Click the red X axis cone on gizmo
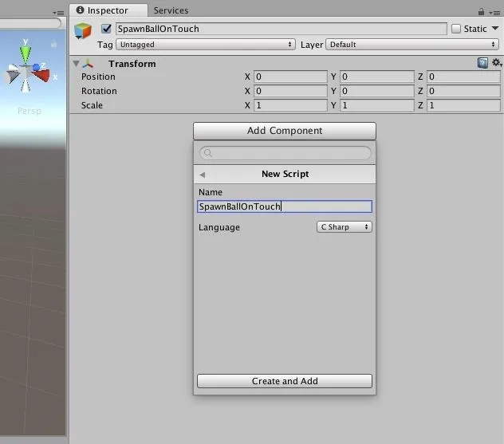The height and width of the screenshot is (444, 504). (41, 75)
